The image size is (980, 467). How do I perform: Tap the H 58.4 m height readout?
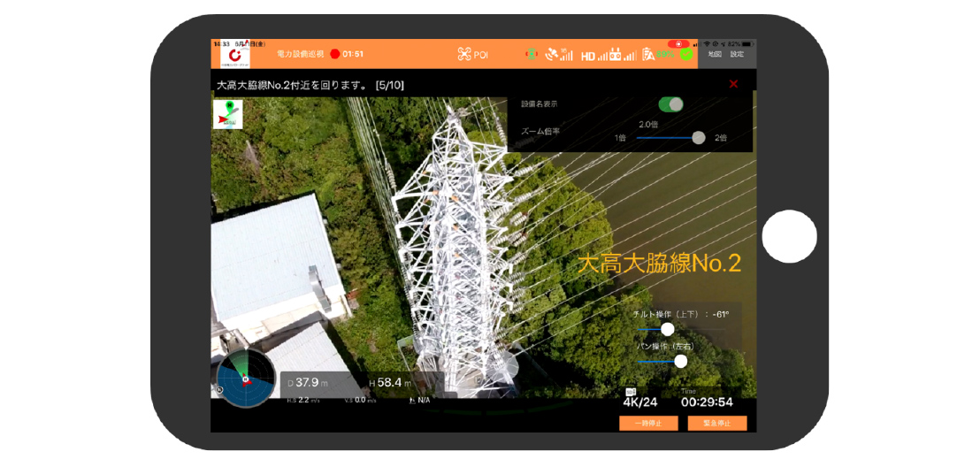tap(391, 383)
